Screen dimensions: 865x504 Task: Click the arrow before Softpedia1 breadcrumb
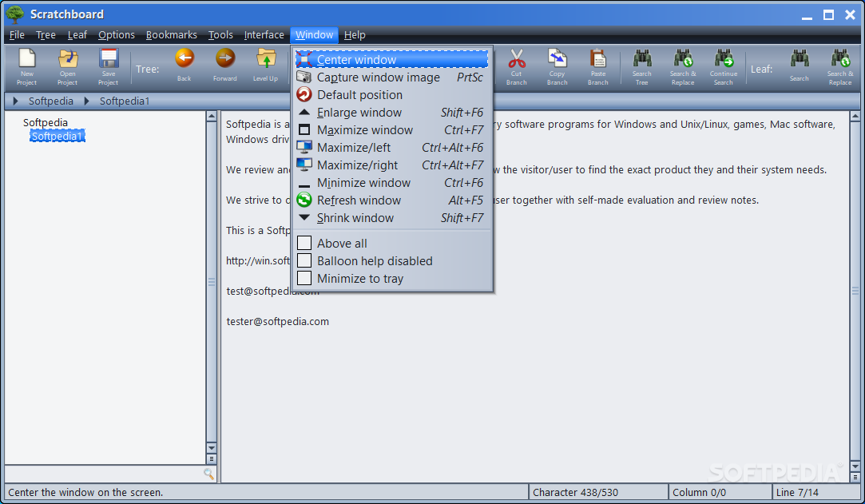pos(86,101)
